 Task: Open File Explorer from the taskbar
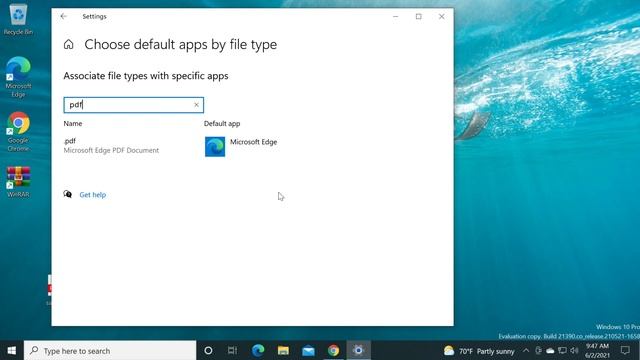point(283,351)
